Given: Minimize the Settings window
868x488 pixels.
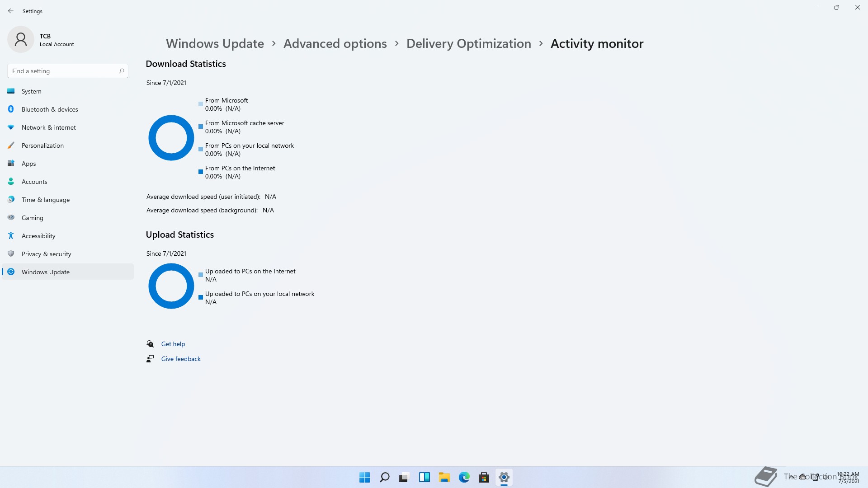Looking at the screenshot, I should [816, 7].
